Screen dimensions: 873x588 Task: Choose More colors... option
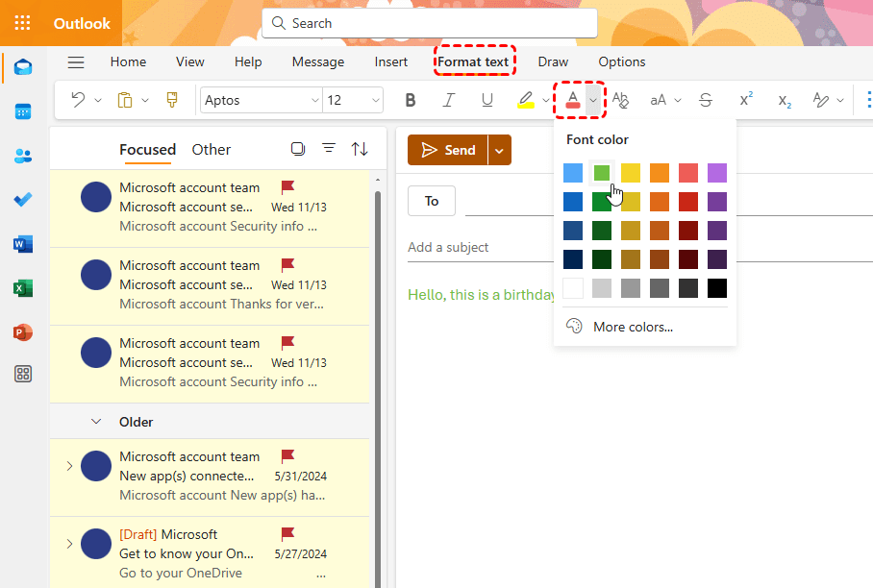point(633,327)
